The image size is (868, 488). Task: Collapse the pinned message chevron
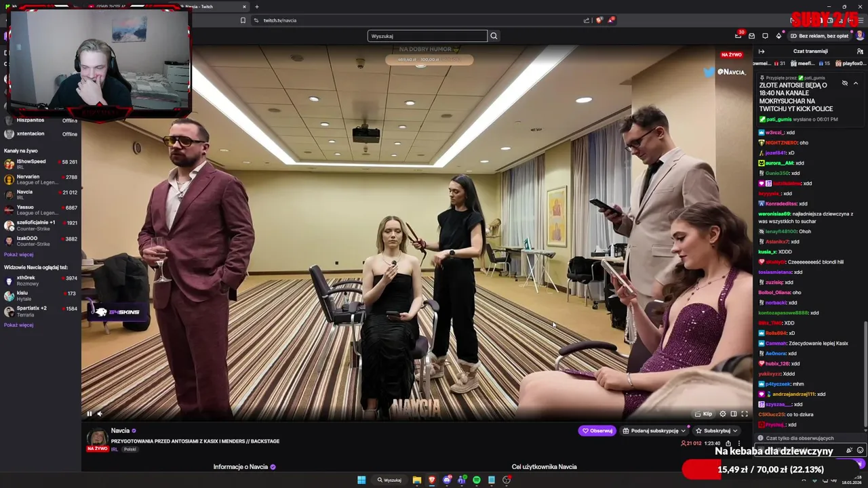pyautogui.click(x=856, y=83)
